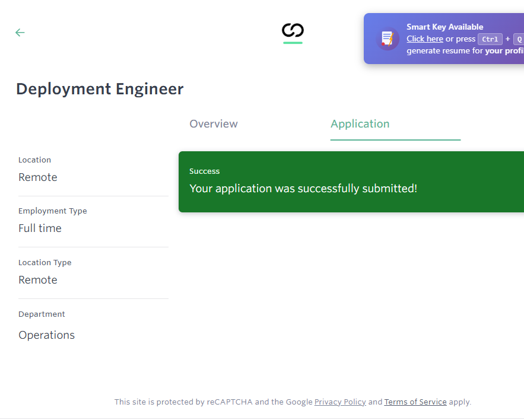This screenshot has width=524, height=420.
Task: Follow the "Click here" Smart Key link
Action: click(x=425, y=39)
